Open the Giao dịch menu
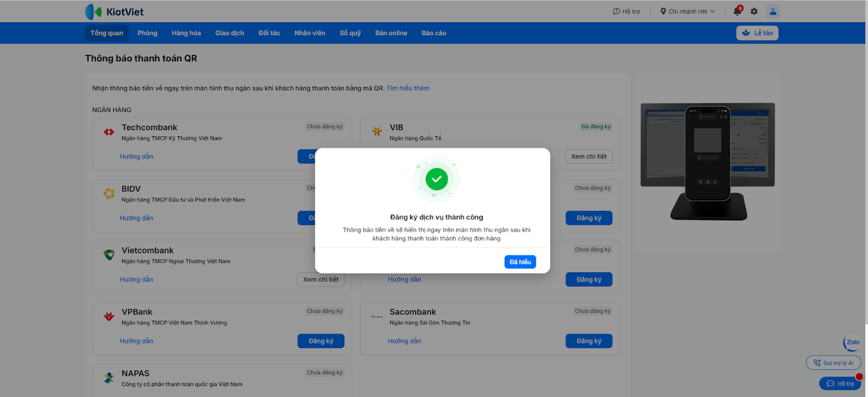Image resolution: width=868 pixels, height=397 pixels. click(x=229, y=33)
